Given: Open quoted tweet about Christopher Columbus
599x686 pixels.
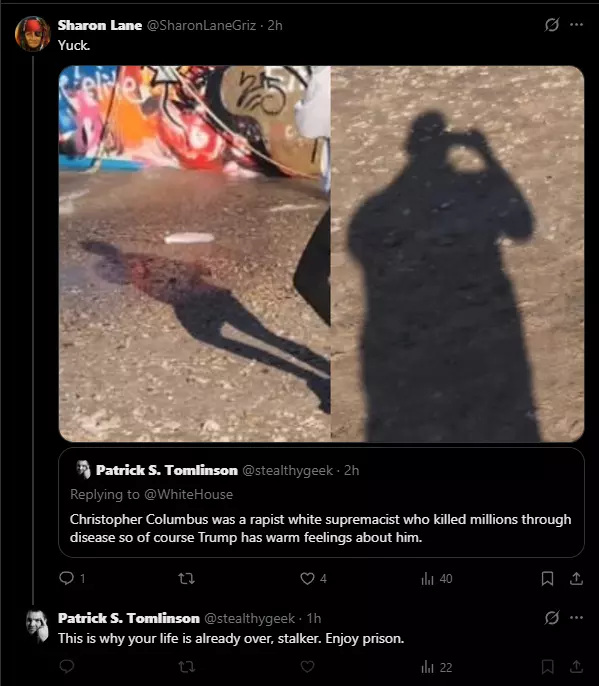Looking at the screenshot, I should [x=321, y=502].
